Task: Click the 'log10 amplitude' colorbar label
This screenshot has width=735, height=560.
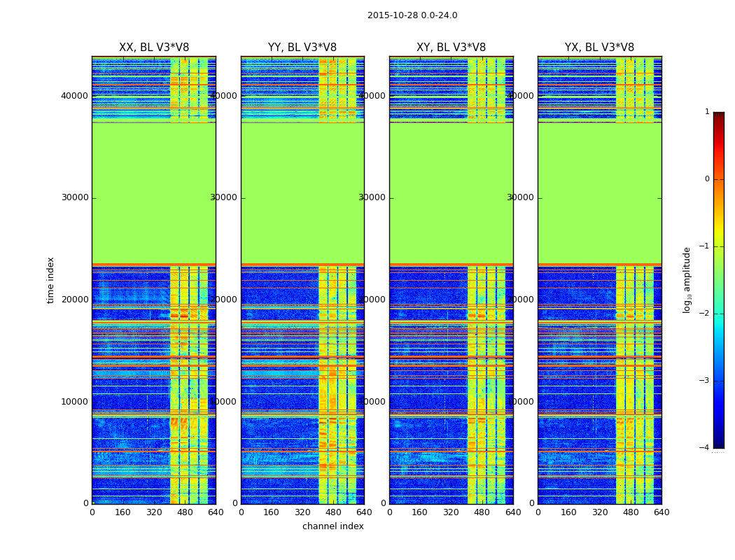Action: pyautogui.click(x=687, y=280)
